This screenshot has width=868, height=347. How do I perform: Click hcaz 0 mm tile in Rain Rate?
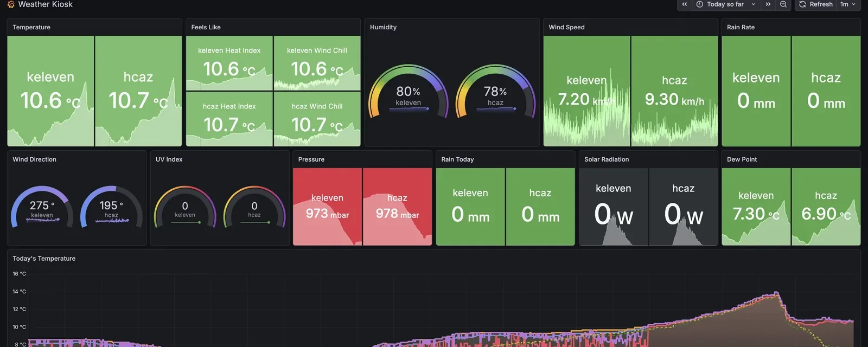(826, 91)
